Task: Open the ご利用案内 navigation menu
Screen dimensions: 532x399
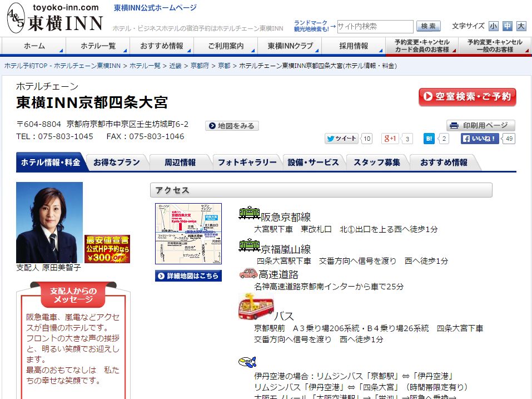Action: point(226,46)
